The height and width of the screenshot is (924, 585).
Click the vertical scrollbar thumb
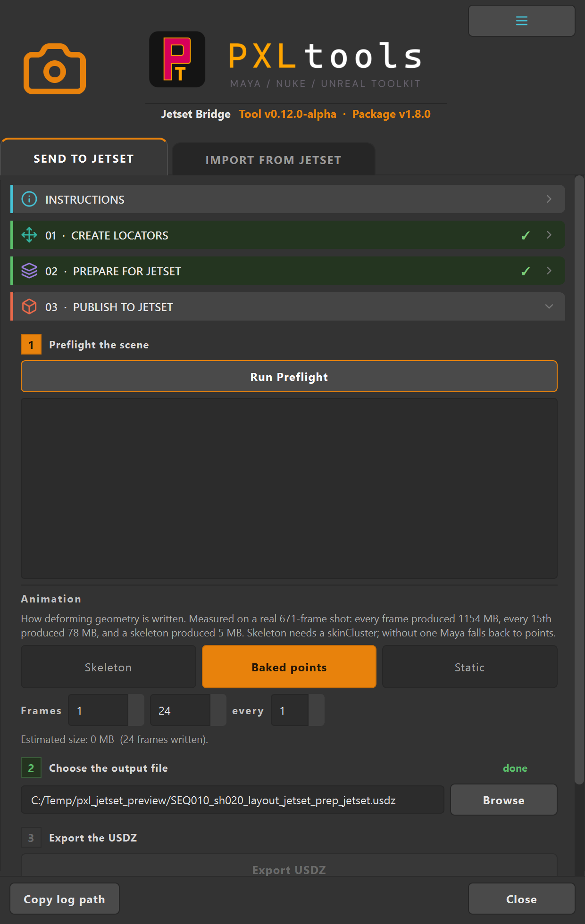(579, 480)
